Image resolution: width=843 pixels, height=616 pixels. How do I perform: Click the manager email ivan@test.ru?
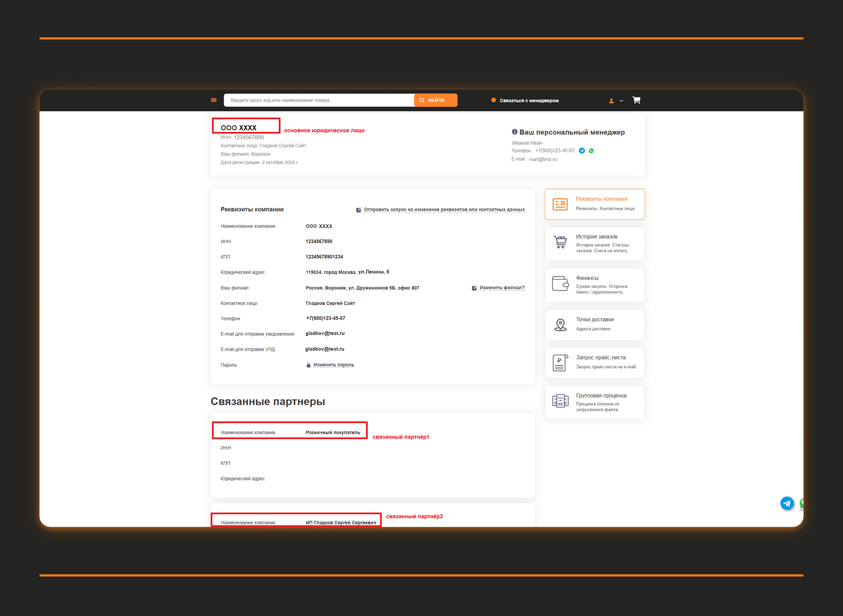pos(543,159)
